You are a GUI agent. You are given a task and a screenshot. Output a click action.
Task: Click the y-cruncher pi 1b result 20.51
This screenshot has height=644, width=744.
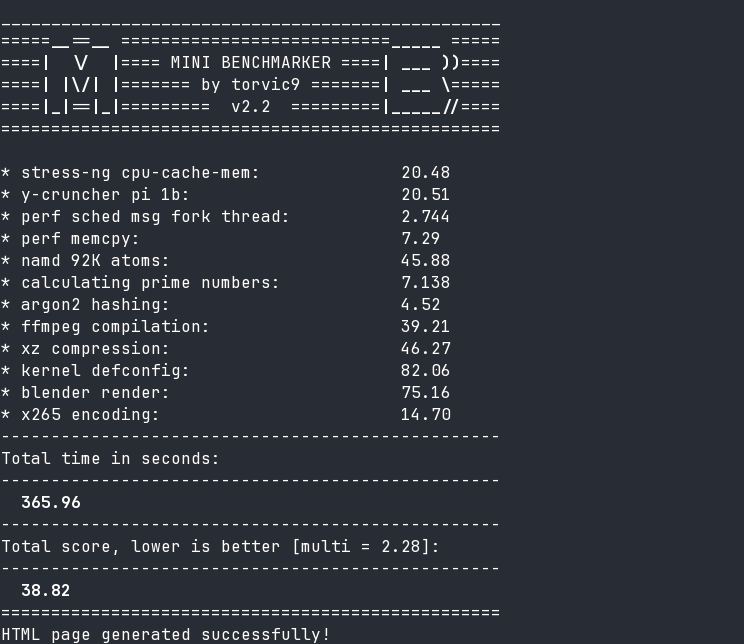coord(425,195)
